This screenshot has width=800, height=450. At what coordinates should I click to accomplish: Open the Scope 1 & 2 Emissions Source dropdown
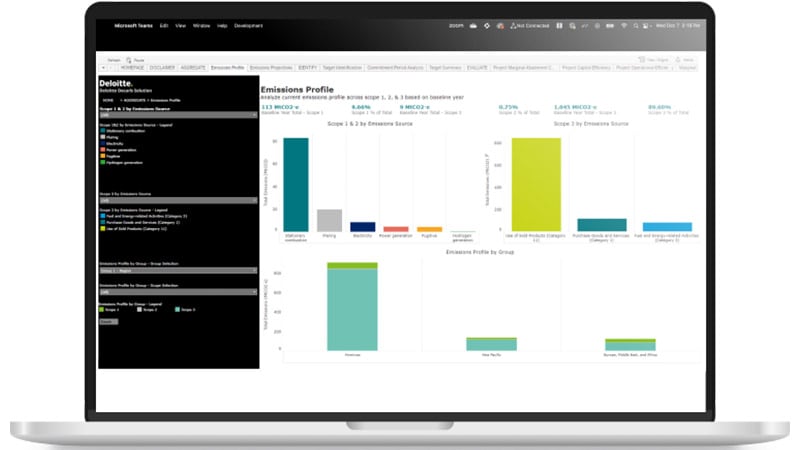coord(178,115)
